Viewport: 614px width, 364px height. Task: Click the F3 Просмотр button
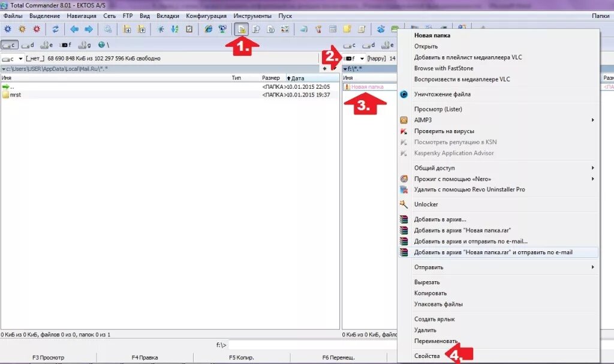point(48,357)
